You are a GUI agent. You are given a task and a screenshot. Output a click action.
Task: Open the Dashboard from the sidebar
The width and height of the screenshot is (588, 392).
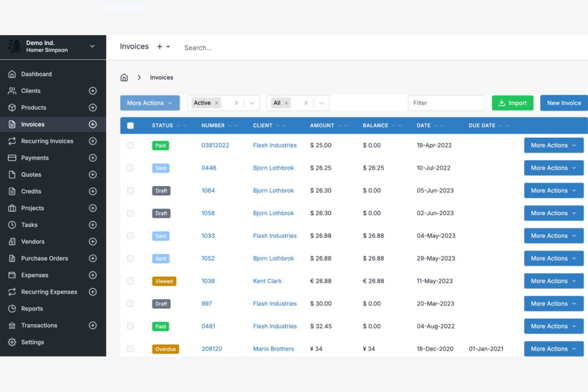tap(36, 74)
